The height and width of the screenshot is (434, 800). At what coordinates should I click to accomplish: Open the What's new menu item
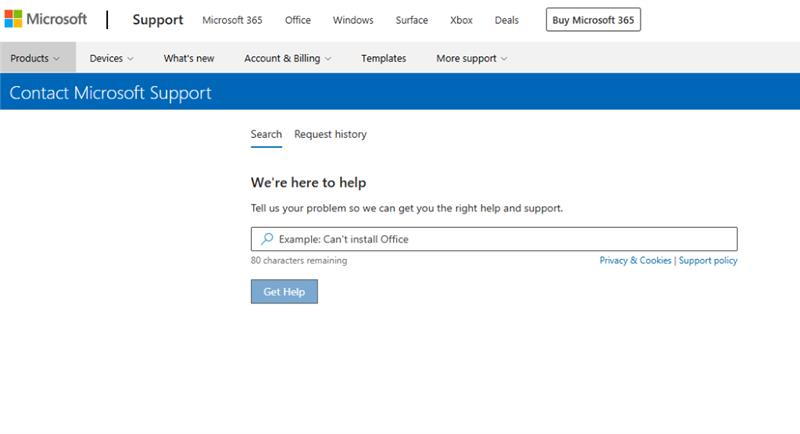click(189, 58)
